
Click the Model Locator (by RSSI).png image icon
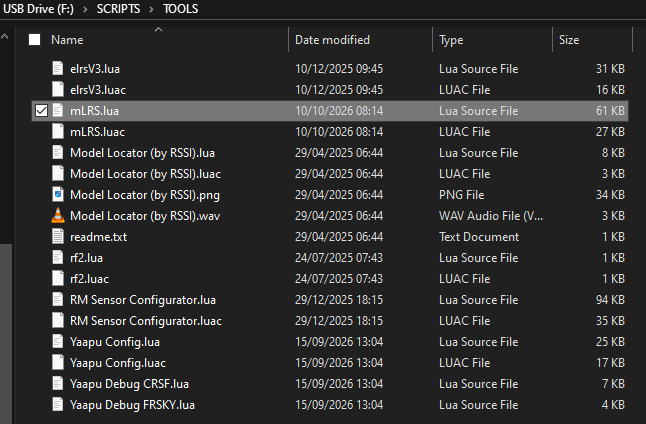coord(58,194)
